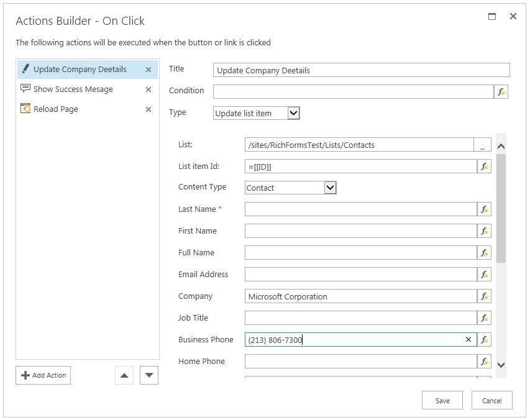Cancel the Actions Builder dialog
Viewport: 530px width, 420px height.
[x=491, y=401]
